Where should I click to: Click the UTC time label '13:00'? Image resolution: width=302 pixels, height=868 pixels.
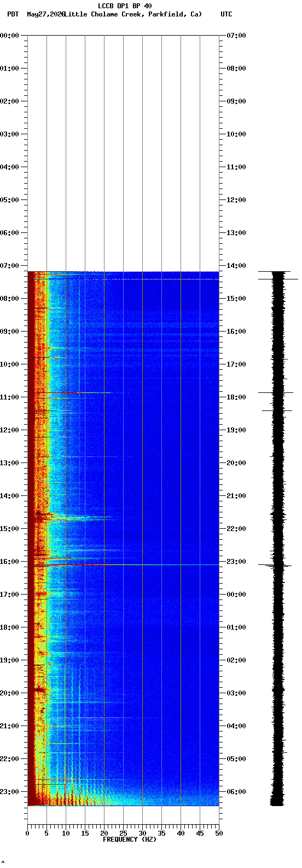click(x=236, y=233)
